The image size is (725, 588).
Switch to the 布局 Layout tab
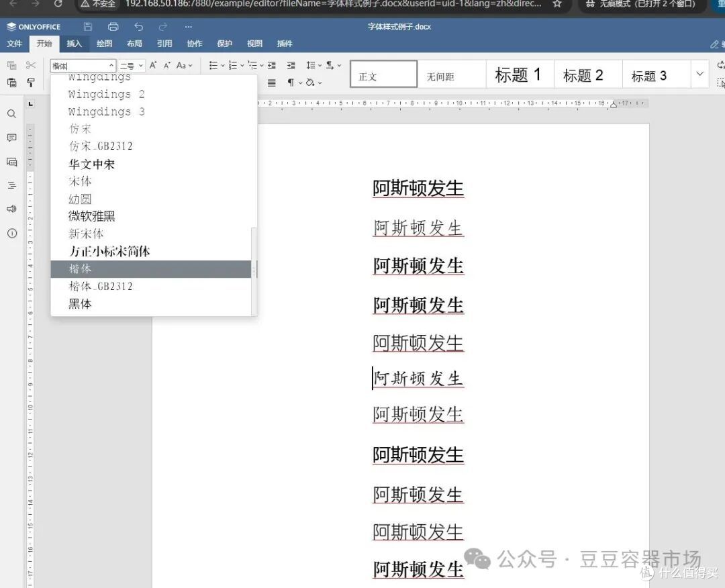tap(134, 44)
